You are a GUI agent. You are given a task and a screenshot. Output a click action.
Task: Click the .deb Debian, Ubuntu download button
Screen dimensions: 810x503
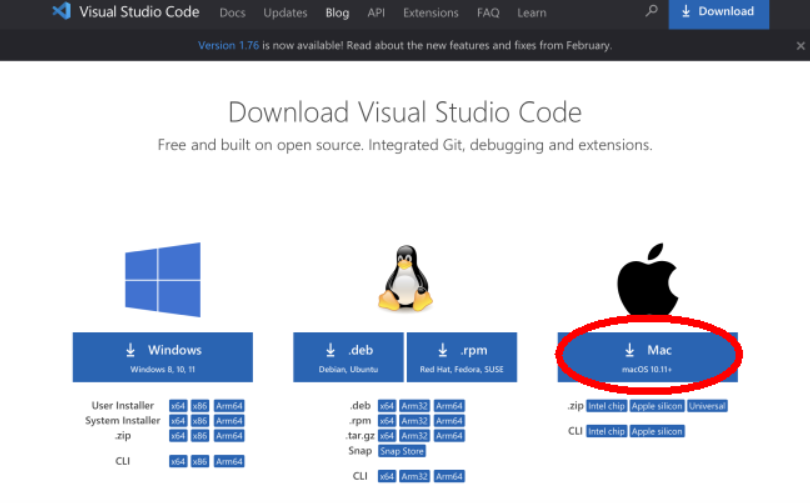[347, 357]
